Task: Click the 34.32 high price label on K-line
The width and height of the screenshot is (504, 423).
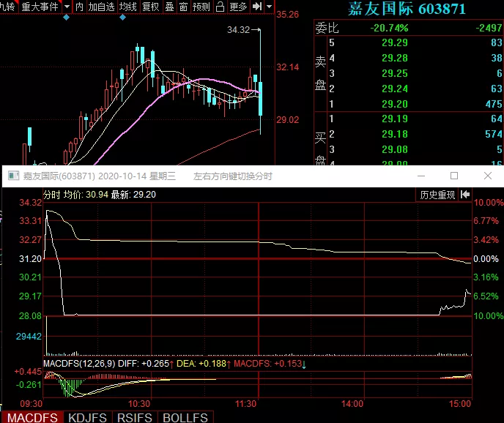Action: point(239,30)
